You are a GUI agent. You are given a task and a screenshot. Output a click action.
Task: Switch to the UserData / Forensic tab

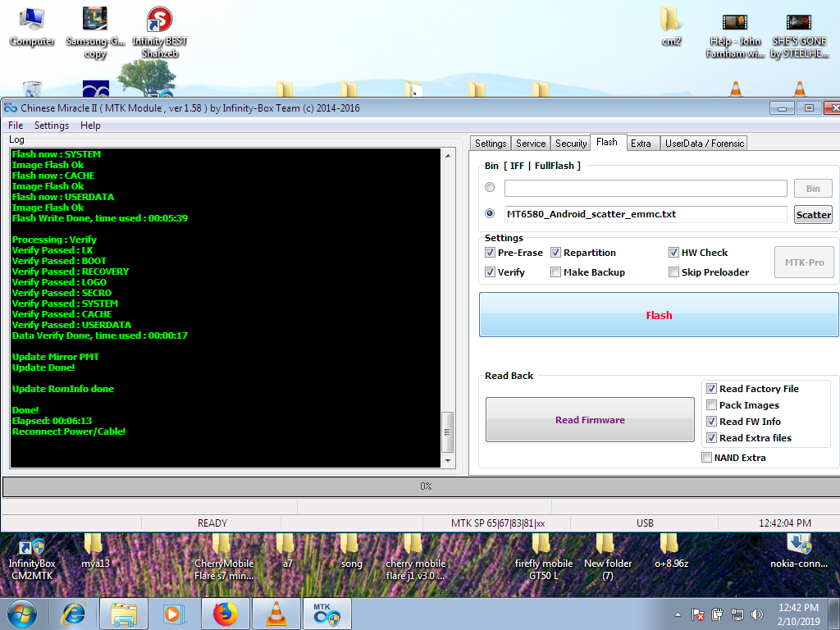(x=704, y=144)
